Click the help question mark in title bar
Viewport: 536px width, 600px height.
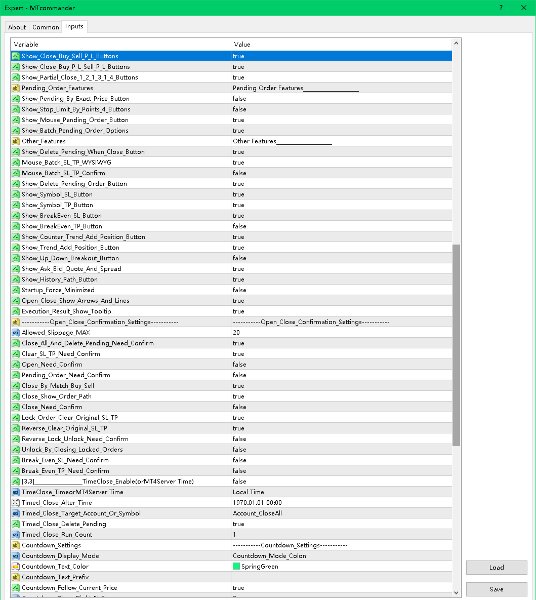(501, 7)
